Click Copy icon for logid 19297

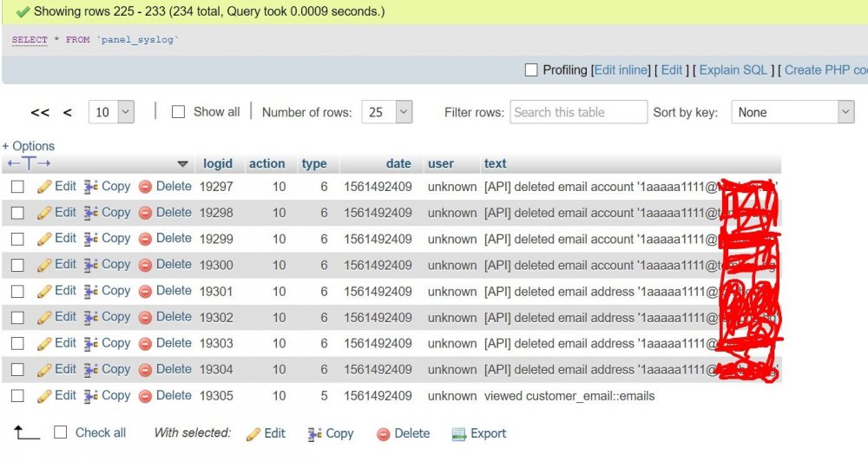tap(91, 187)
